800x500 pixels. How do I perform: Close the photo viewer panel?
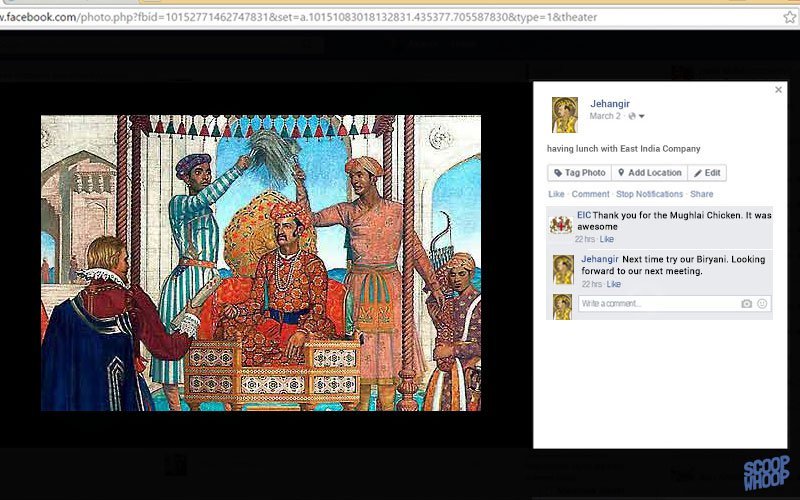click(778, 90)
